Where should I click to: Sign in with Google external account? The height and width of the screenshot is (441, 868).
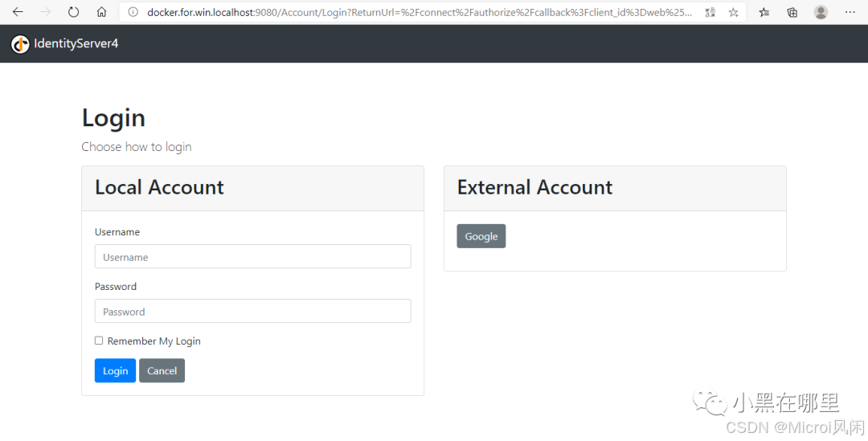[481, 236]
